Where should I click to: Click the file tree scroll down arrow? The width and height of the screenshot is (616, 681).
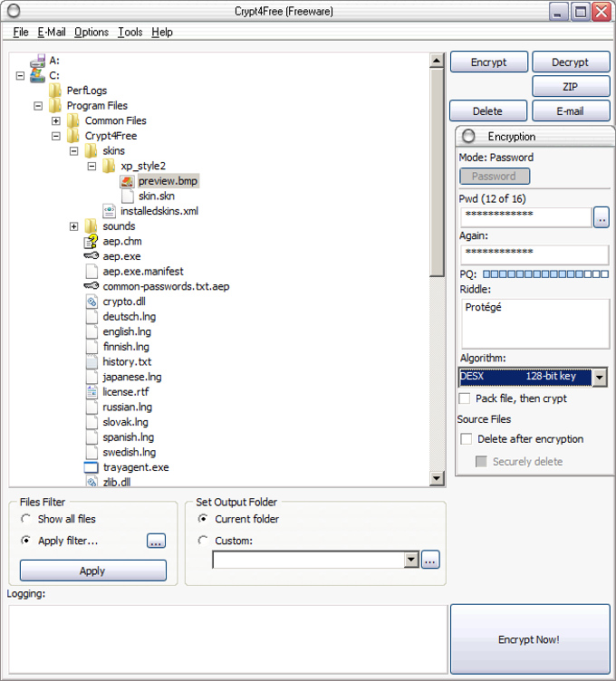click(437, 478)
